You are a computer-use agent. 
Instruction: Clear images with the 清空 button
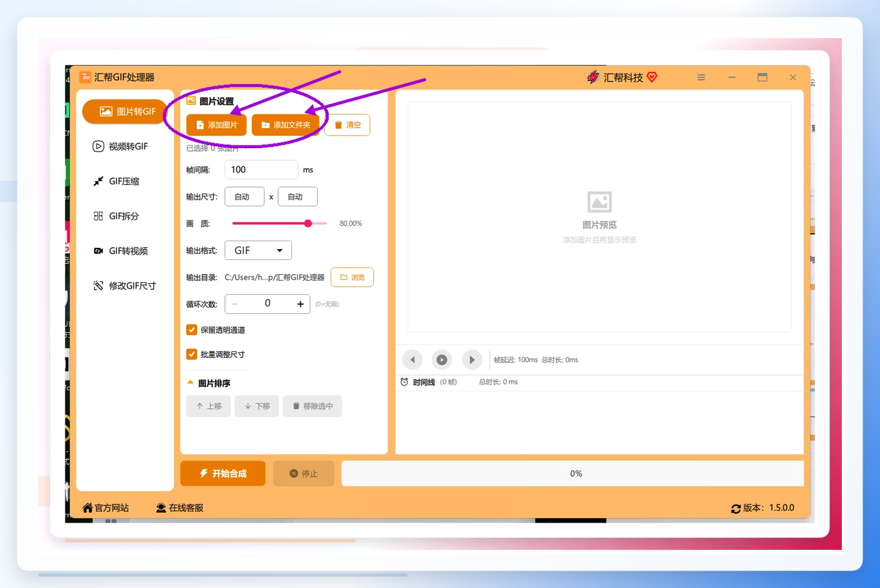(x=347, y=125)
